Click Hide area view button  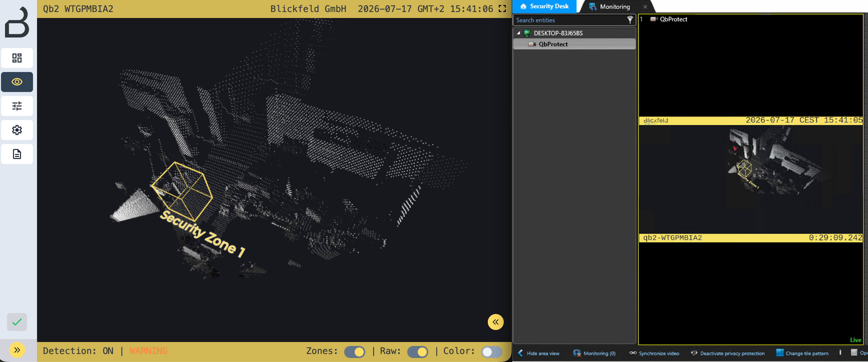pyautogui.click(x=539, y=353)
